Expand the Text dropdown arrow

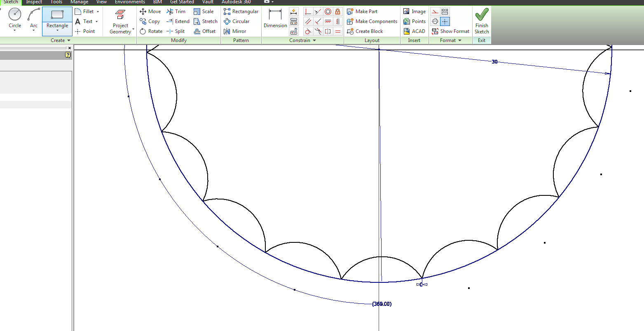(x=96, y=22)
